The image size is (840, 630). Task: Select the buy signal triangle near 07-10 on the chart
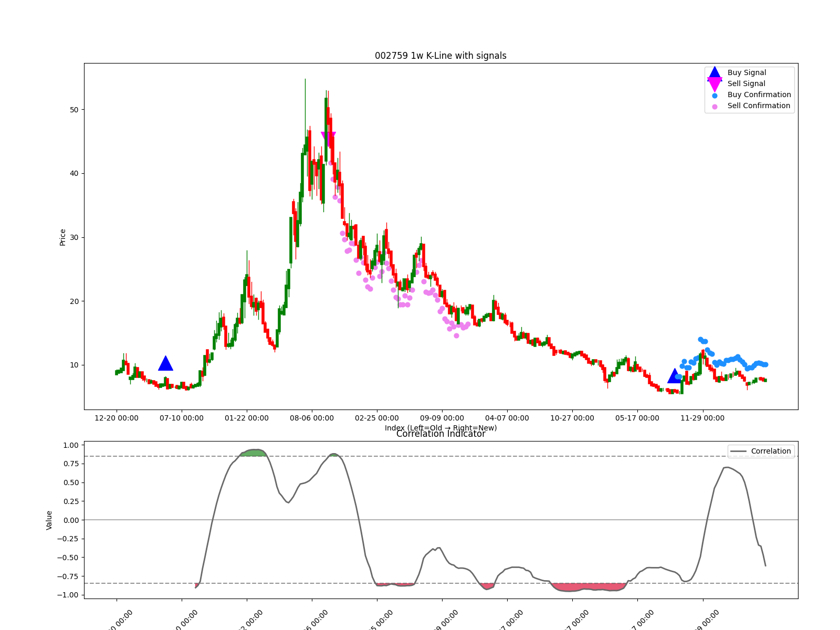(165, 363)
